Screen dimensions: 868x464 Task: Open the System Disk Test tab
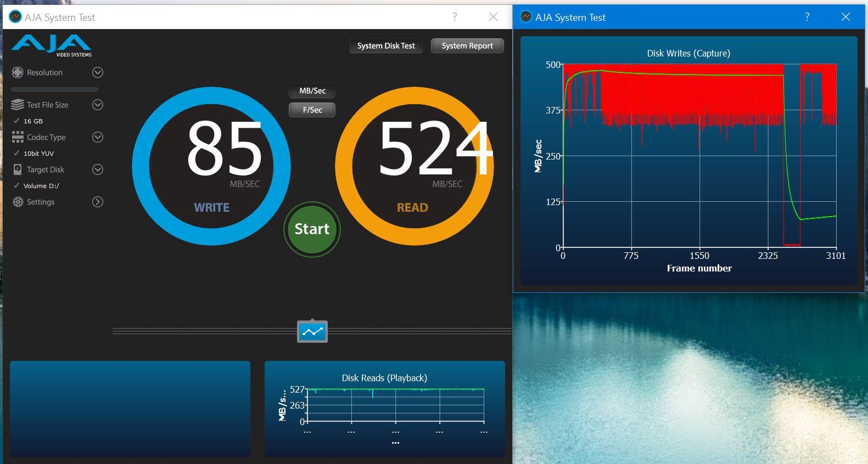coord(386,46)
